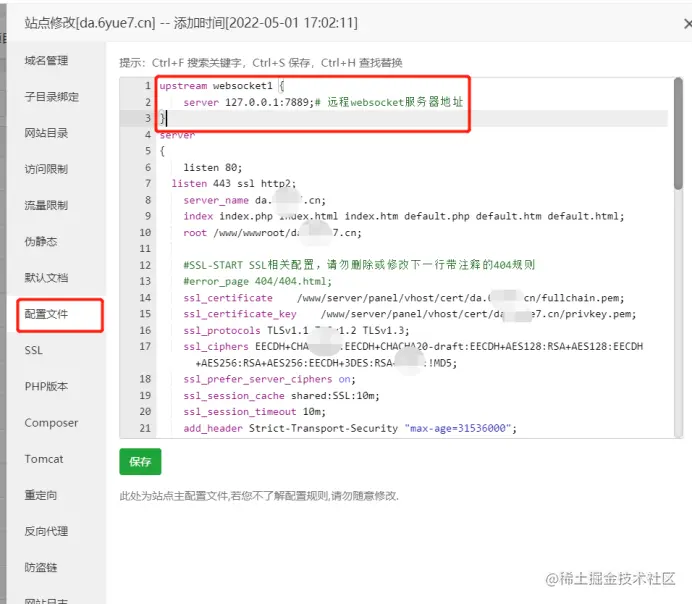The image size is (693, 604).
Task: Open the 伪静态 tab
Action: click(41, 242)
